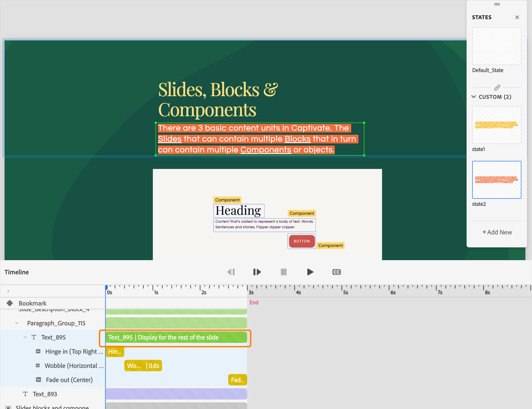
Task: Select the Default_State thumbnail
Action: tap(497, 46)
